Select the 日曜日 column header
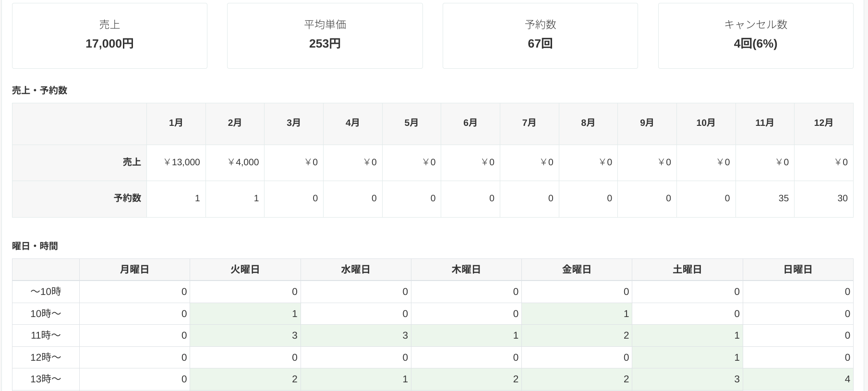The height and width of the screenshot is (391, 868). [x=797, y=269]
